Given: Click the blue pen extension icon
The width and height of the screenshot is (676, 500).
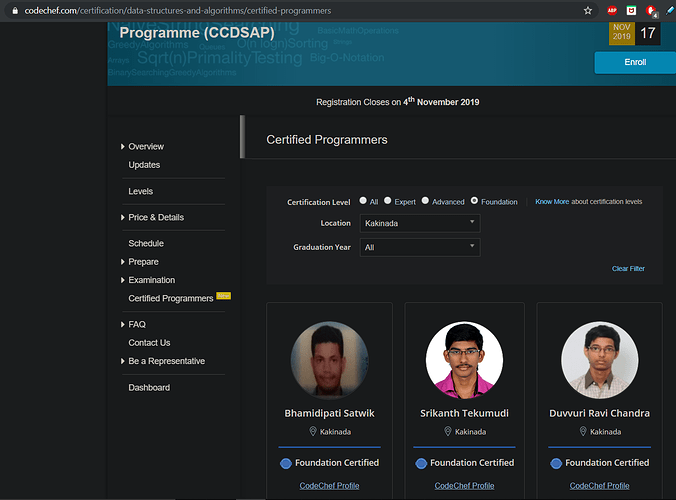Looking at the screenshot, I should click(x=670, y=11).
